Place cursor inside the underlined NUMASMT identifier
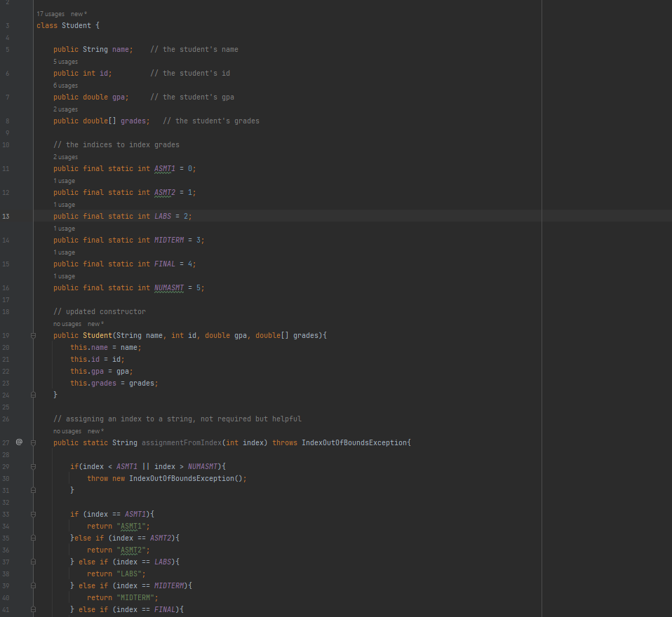 pos(168,287)
